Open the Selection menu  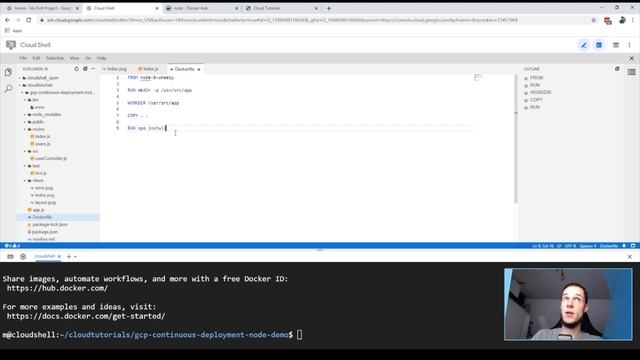tap(55, 58)
